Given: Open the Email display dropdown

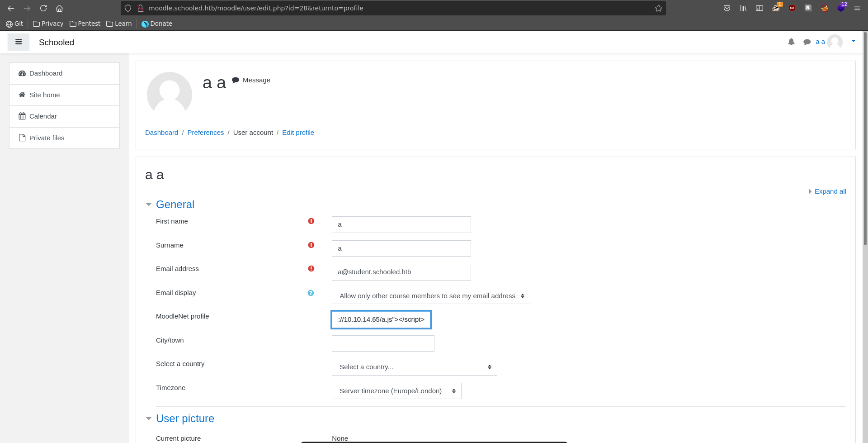Looking at the screenshot, I should click(x=430, y=296).
